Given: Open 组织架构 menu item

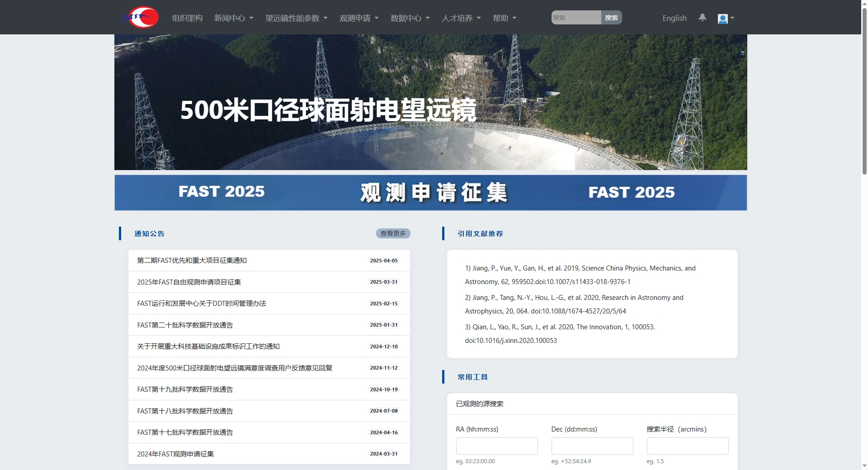Looking at the screenshot, I should (x=187, y=18).
